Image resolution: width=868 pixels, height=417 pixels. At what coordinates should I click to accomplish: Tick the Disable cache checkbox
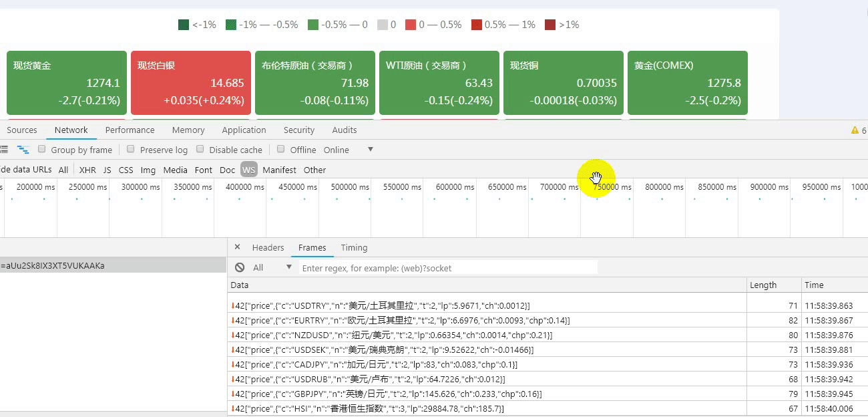pos(200,149)
